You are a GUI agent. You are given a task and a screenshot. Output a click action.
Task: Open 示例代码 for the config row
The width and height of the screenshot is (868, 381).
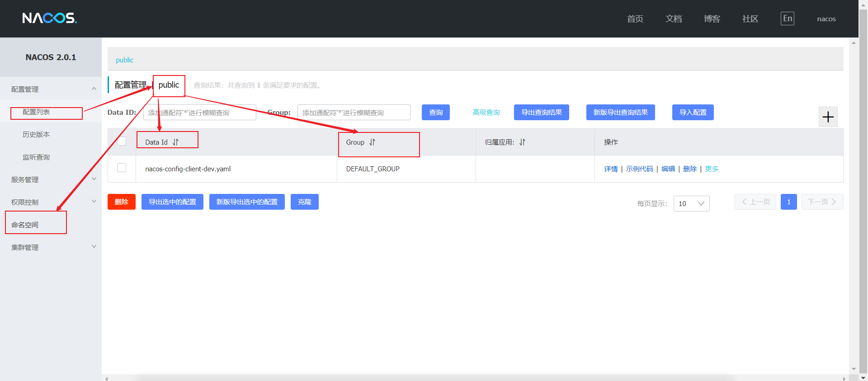click(639, 169)
